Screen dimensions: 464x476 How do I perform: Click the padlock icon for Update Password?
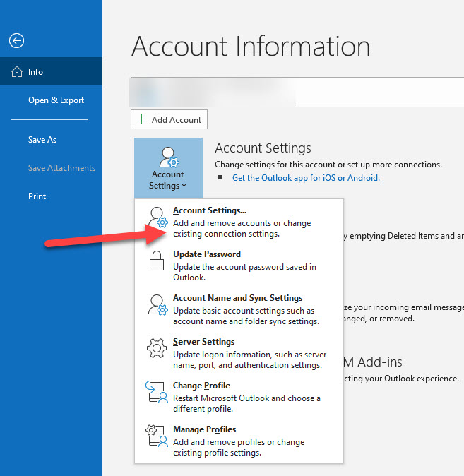(157, 261)
